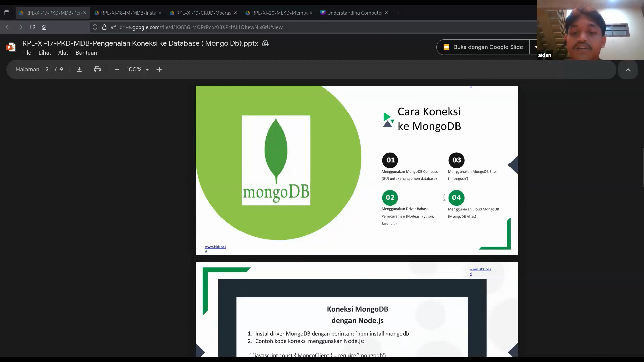Open new browser tab with plus
The width and height of the screenshot is (644, 362).
[399, 13]
